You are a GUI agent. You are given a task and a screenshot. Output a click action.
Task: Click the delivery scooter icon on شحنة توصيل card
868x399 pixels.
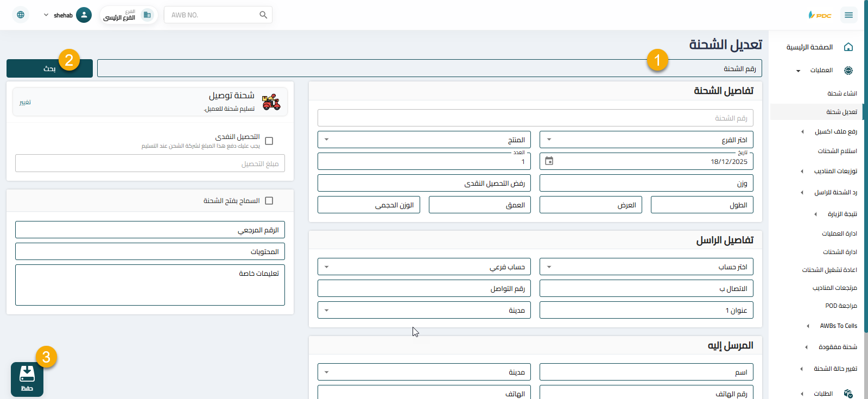coord(271,102)
